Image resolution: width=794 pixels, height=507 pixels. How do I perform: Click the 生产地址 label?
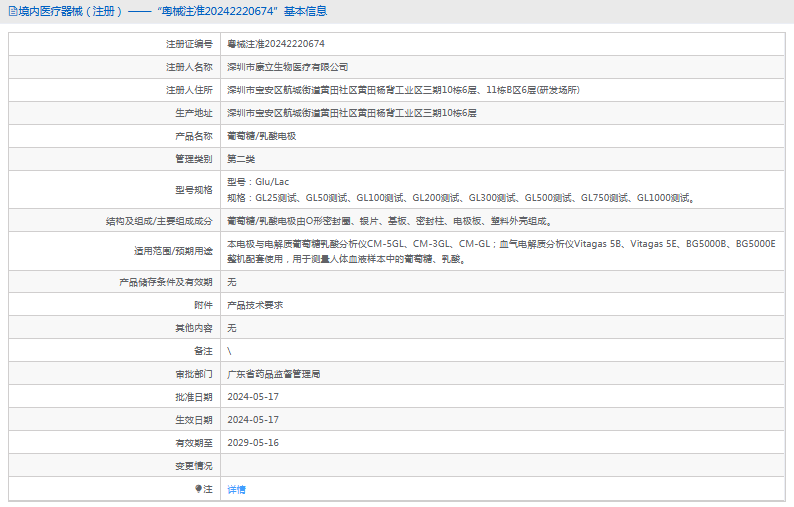pos(194,113)
